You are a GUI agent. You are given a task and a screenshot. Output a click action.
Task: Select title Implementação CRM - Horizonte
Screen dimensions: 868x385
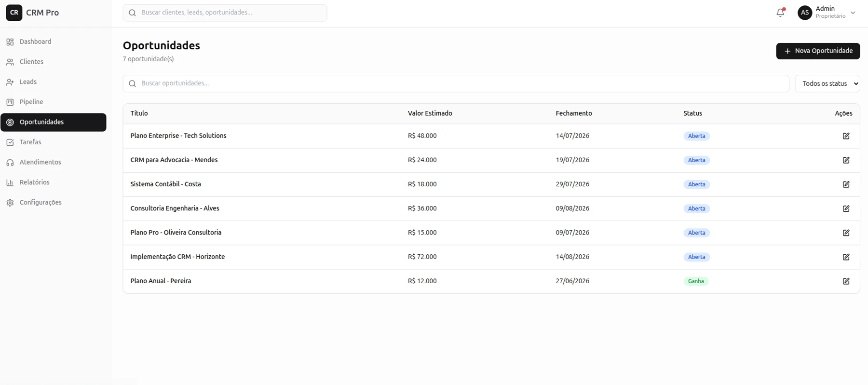coord(177,257)
